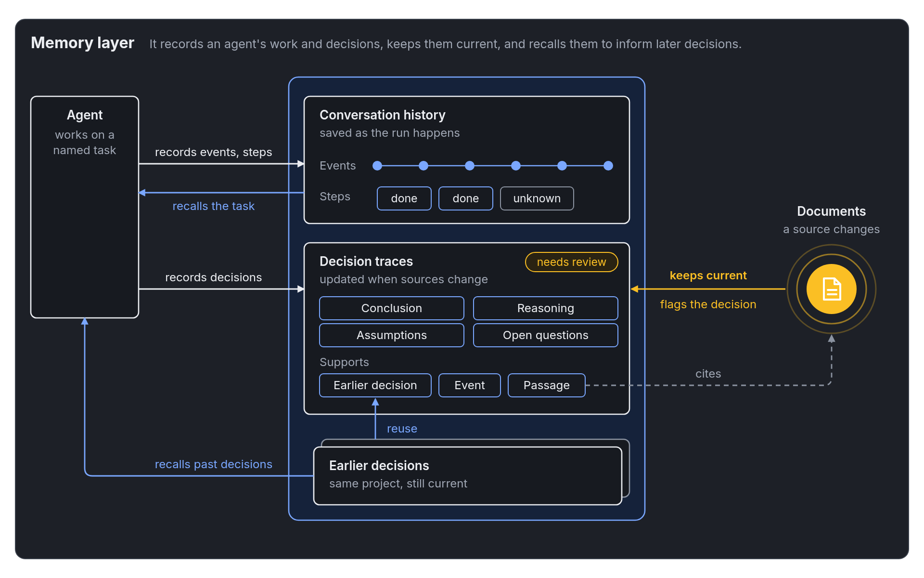The width and height of the screenshot is (924, 578).
Task: Click the 'records decisions' label
Action: click(213, 277)
